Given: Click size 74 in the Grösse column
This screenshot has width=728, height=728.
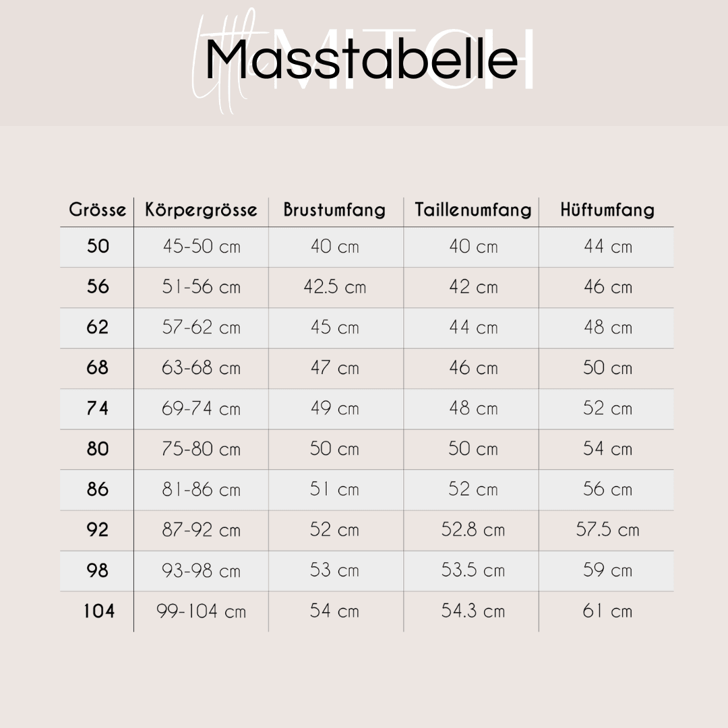Looking at the screenshot, I should click(98, 408).
